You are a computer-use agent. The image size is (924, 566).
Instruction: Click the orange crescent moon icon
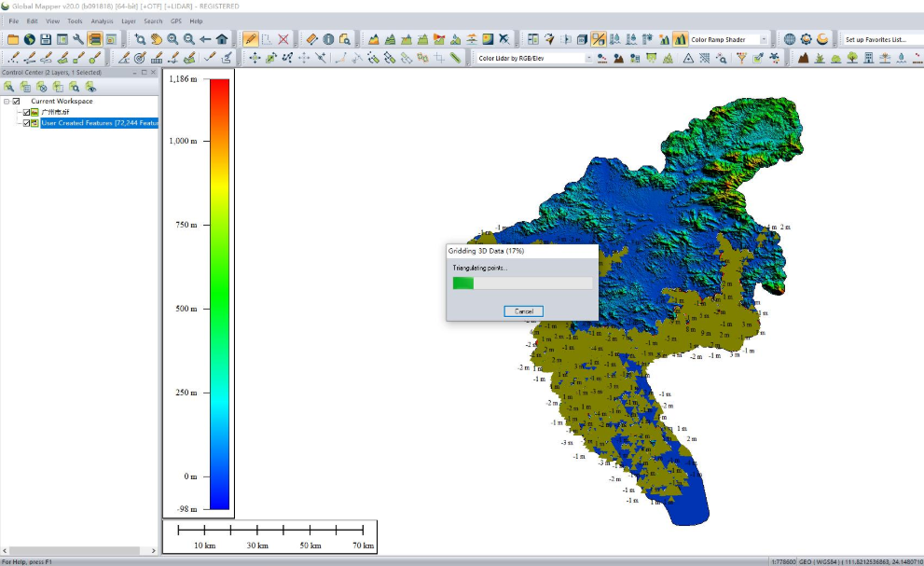(x=822, y=39)
